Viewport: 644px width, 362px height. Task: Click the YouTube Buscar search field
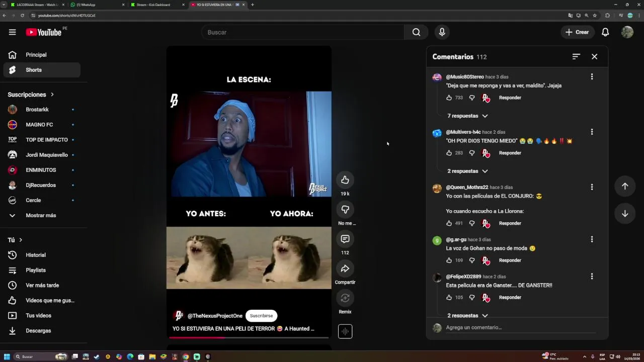coord(302,32)
